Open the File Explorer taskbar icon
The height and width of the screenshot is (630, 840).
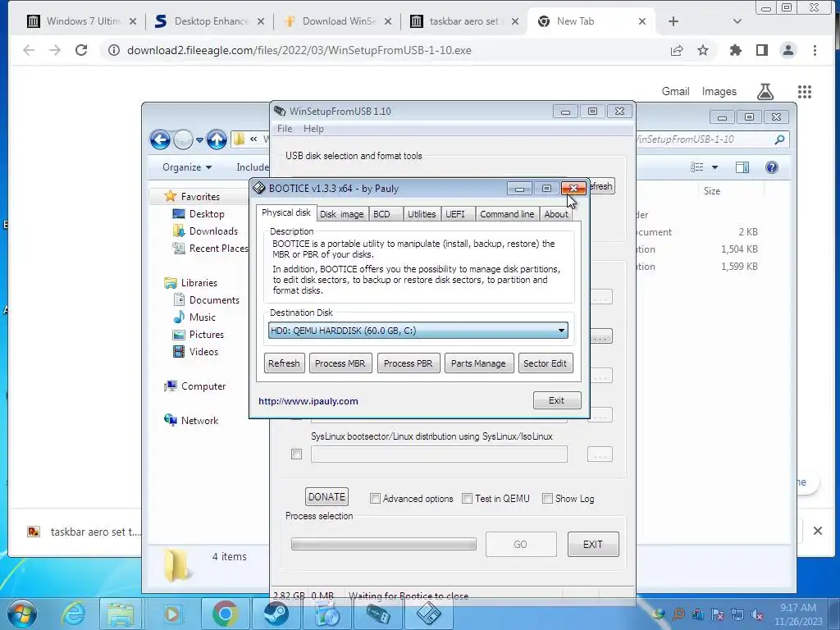pos(121,614)
